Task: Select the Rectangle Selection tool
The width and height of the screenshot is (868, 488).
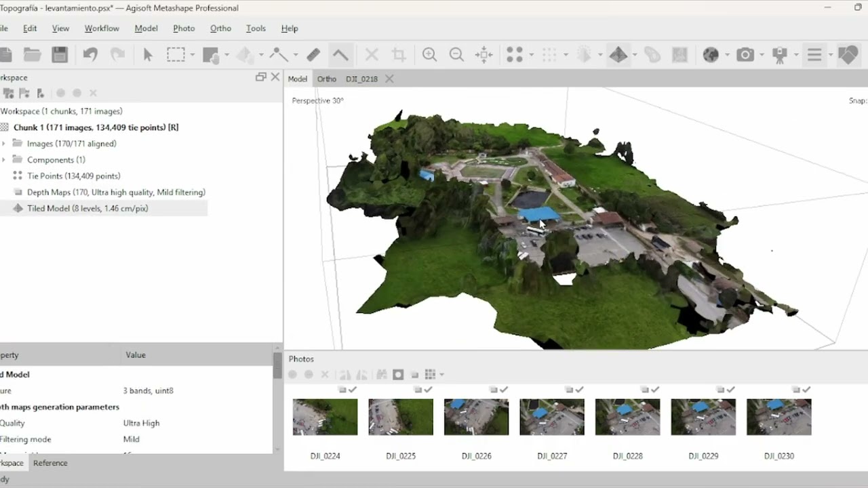Action: (176, 55)
